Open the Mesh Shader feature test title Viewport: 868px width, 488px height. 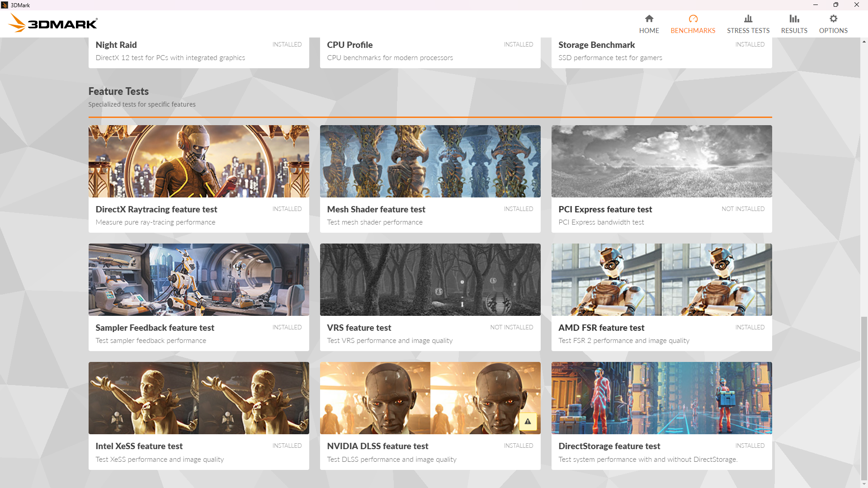376,209
